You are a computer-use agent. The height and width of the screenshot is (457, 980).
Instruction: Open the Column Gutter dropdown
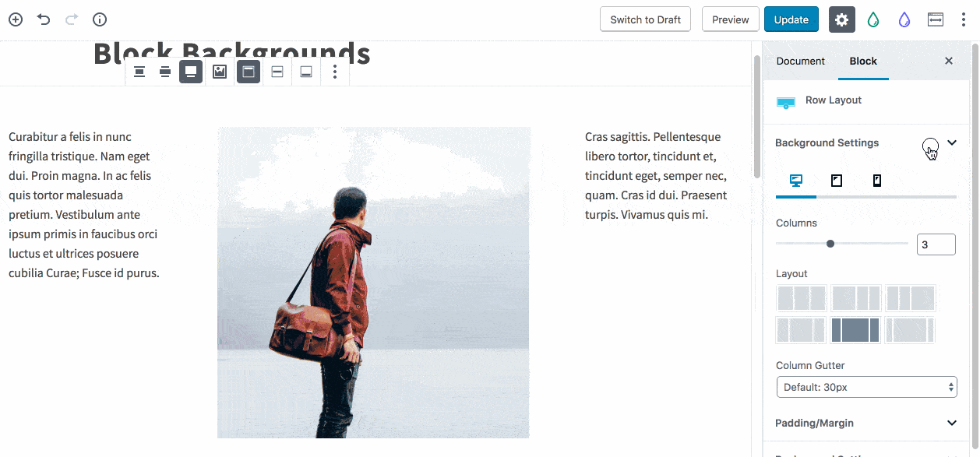866,387
